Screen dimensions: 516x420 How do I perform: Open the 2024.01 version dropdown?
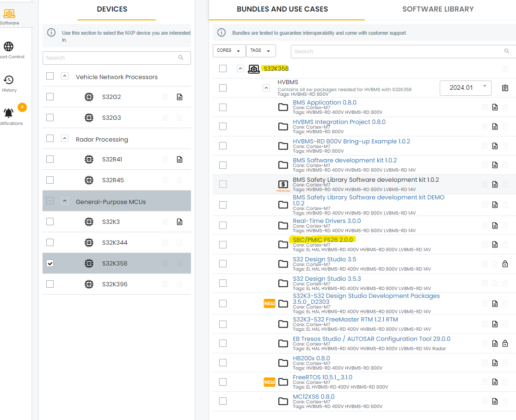(x=465, y=87)
